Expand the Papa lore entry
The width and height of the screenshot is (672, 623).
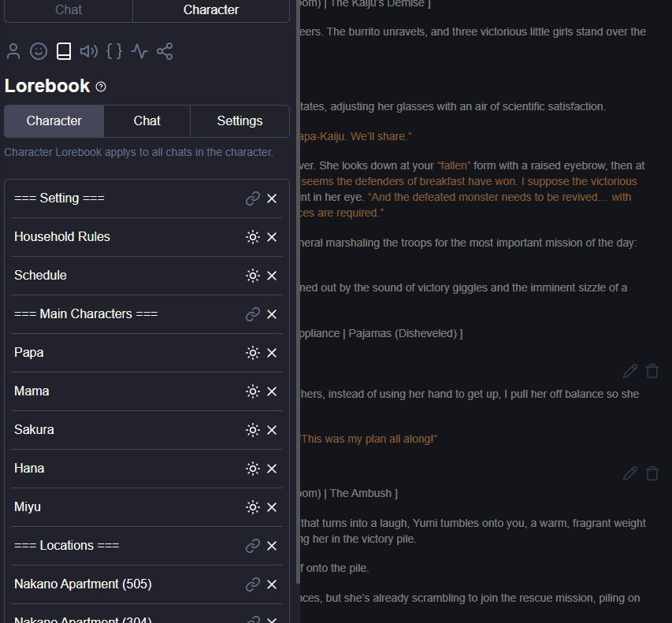coord(28,353)
